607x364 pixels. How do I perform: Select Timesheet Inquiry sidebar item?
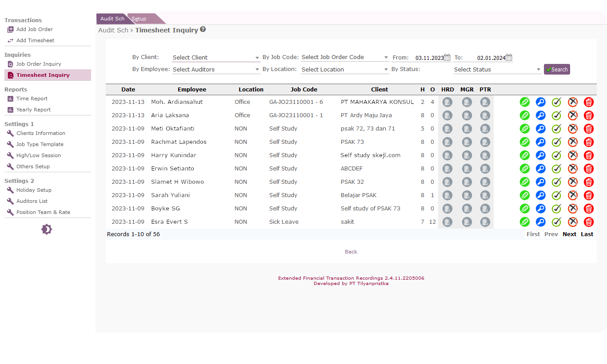click(48, 75)
